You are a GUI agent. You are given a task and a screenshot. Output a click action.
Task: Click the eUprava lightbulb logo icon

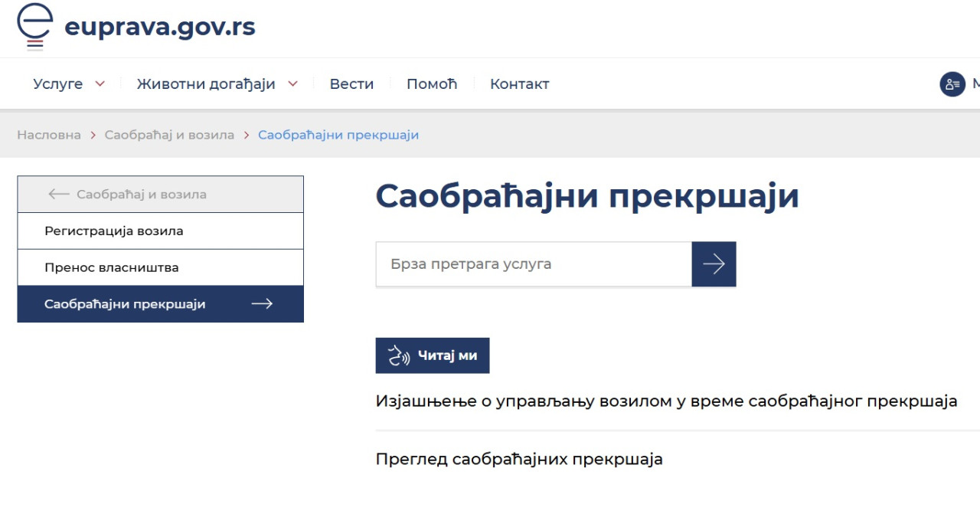[34, 26]
